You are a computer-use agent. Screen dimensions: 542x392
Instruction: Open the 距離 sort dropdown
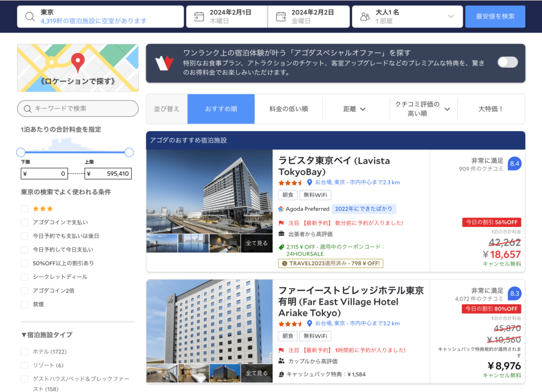(355, 109)
